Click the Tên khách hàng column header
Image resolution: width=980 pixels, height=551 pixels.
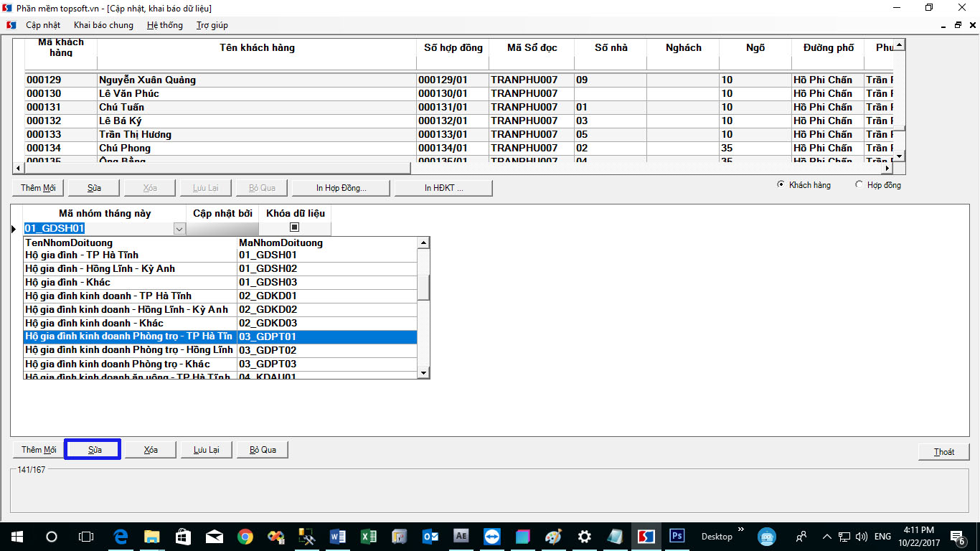click(x=257, y=48)
